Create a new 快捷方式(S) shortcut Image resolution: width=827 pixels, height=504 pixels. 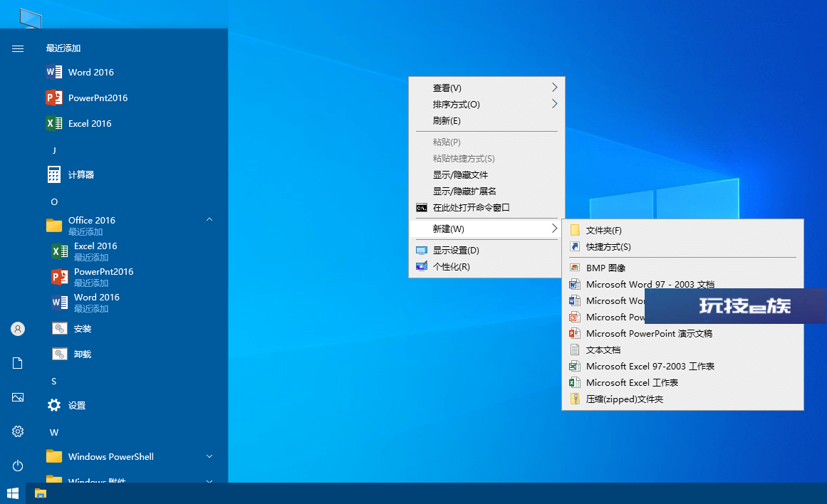(682, 247)
